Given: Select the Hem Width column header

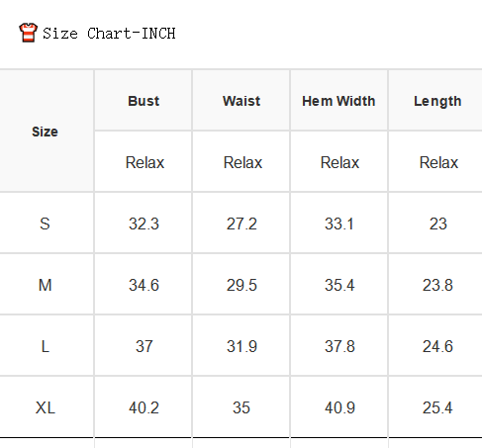Looking at the screenshot, I should tap(338, 101).
